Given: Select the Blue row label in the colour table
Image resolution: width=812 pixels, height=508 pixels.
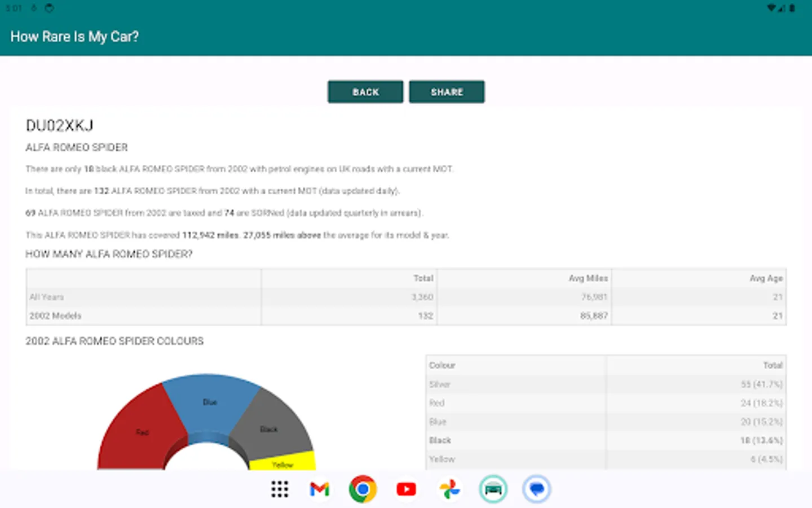Looking at the screenshot, I should tap(438, 422).
